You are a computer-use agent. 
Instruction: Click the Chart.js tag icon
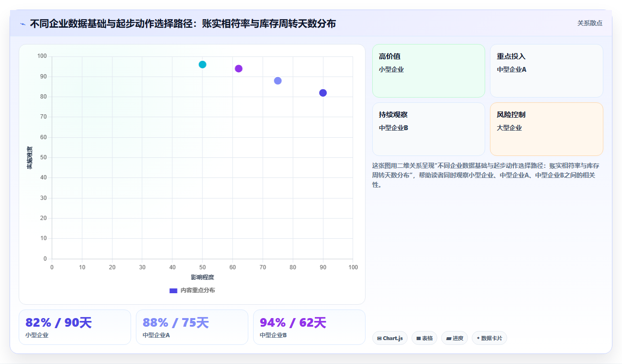coord(379,338)
